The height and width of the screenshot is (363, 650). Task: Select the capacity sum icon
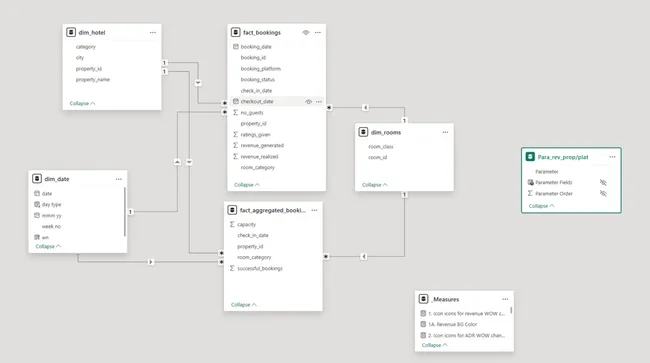click(232, 224)
